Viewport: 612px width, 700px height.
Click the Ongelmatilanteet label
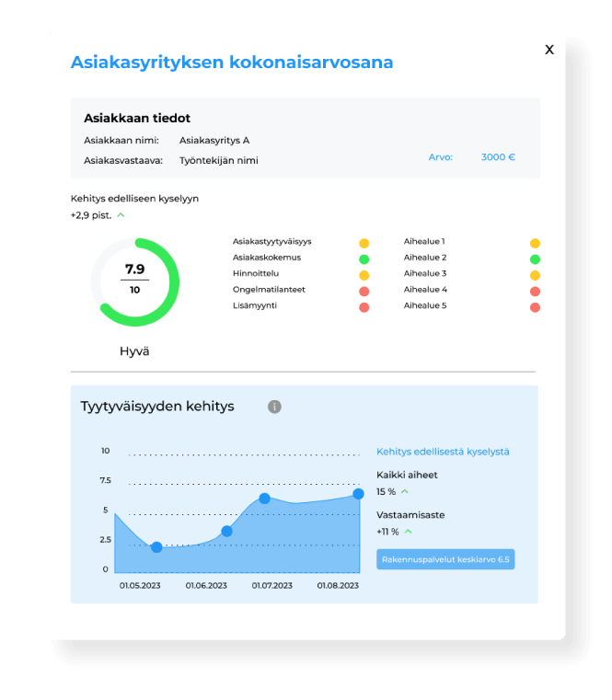click(x=269, y=290)
